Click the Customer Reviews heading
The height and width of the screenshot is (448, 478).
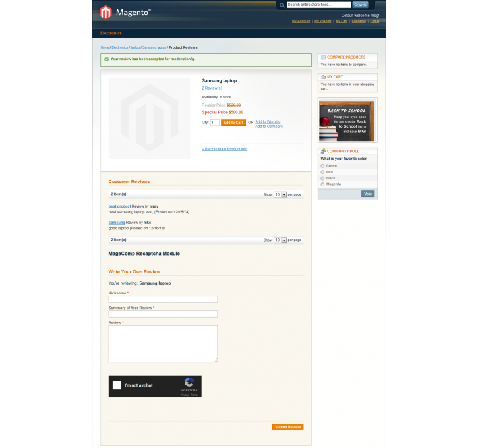[x=129, y=182]
